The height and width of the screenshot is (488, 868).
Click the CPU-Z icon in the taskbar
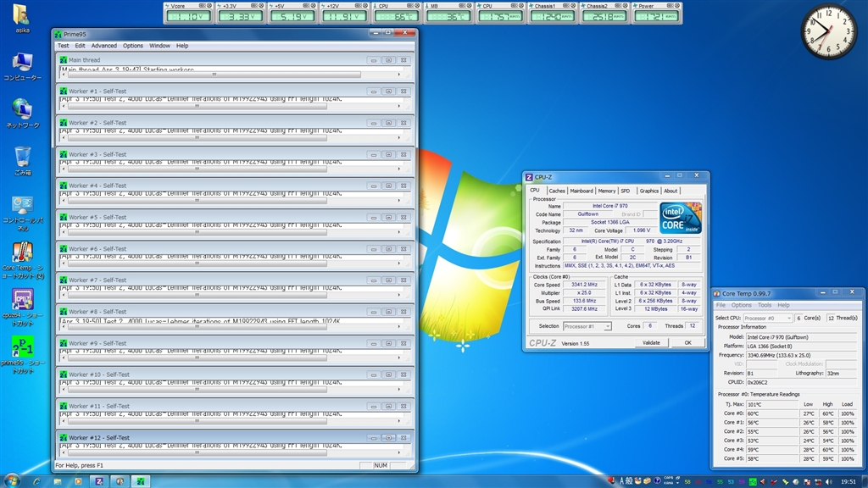tap(99, 480)
